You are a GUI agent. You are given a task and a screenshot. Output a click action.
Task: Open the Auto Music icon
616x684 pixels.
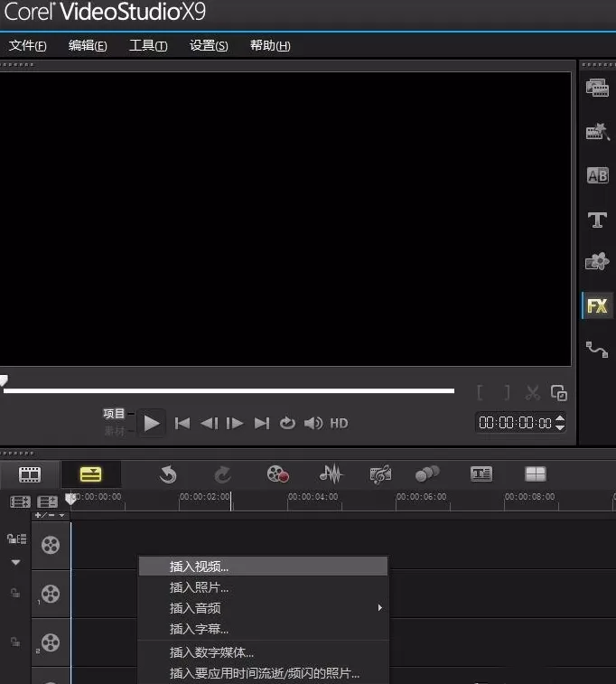(x=380, y=474)
